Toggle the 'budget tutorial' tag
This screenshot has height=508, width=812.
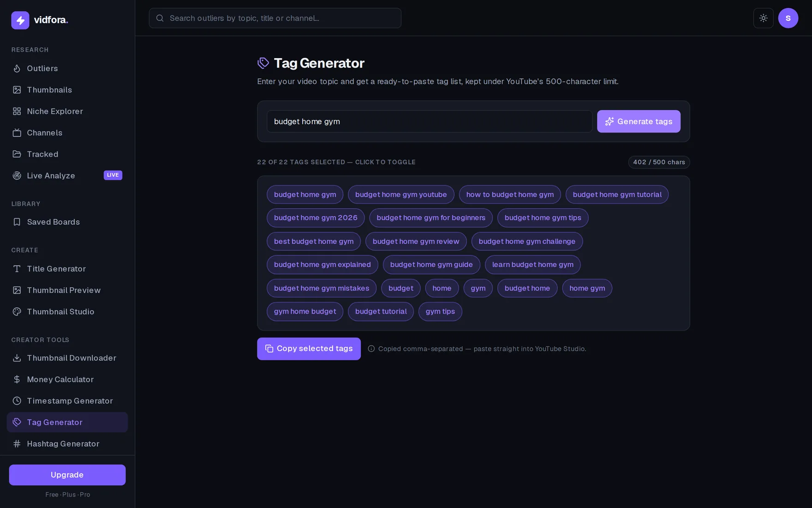(381, 312)
